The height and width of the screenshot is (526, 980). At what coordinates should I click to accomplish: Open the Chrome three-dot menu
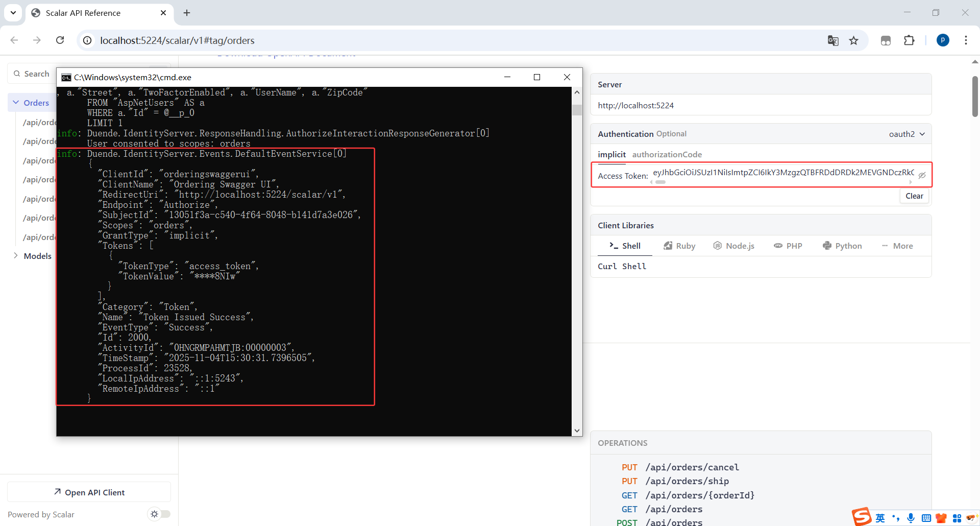[966, 40]
